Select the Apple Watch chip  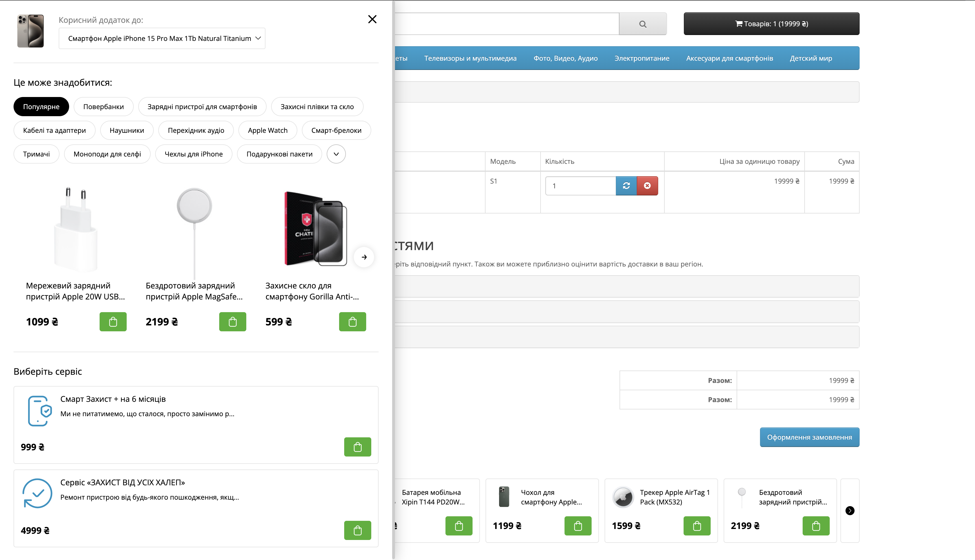point(267,130)
